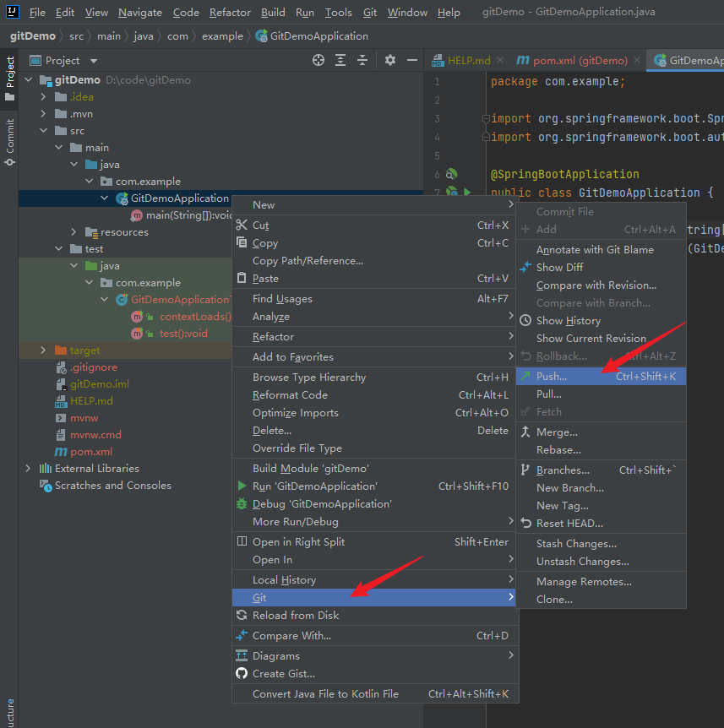Select contextLoads() method in tree
724x728 pixels.
[195, 316]
